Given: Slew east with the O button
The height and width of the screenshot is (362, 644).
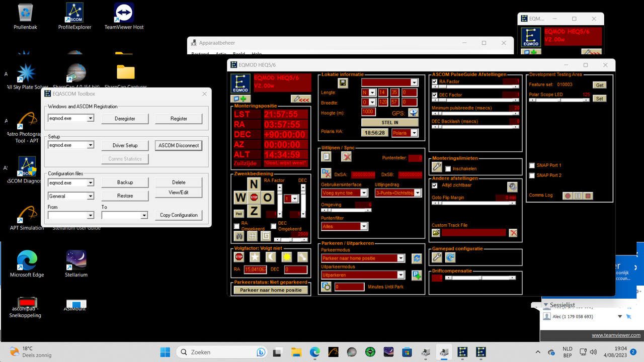Looking at the screenshot, I should 268,197.
